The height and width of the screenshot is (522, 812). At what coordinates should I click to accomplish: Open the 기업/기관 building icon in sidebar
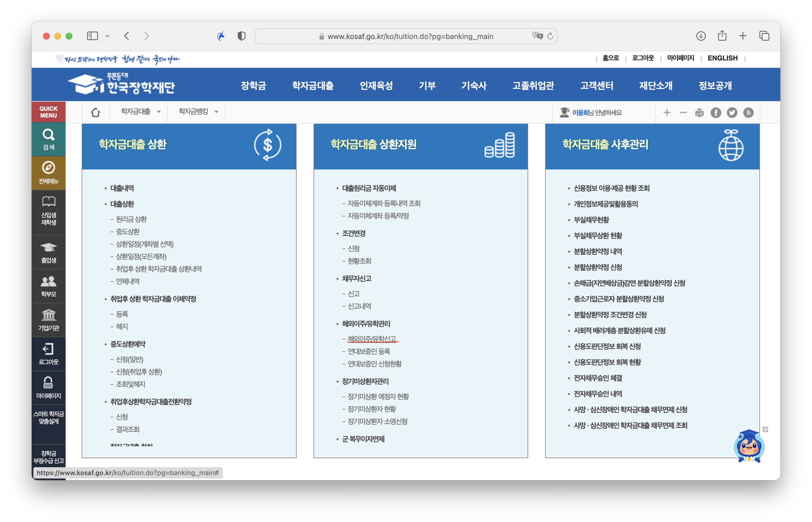[49, 316]
